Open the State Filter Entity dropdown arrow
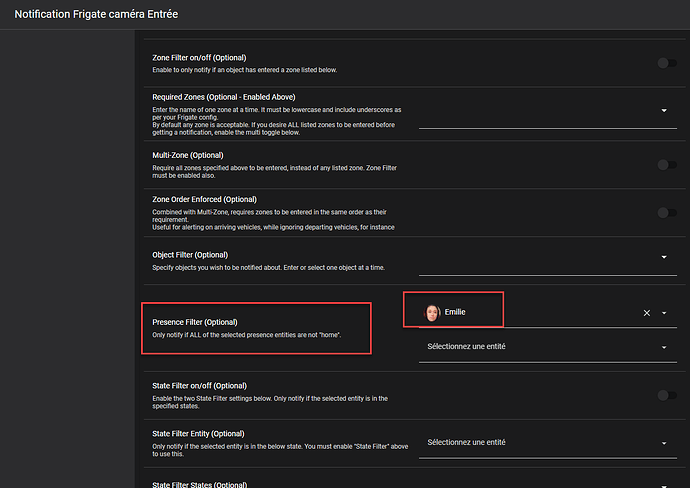Screen dimensions: 690x488 pos(664,443)
